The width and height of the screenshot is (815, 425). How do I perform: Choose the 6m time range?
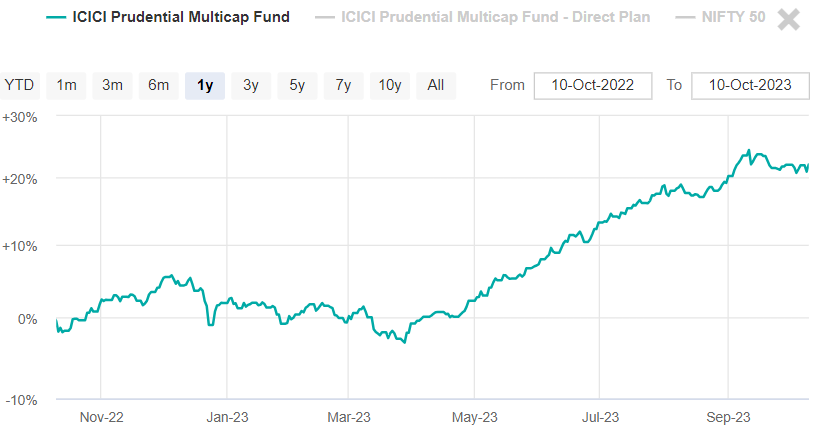158,85
